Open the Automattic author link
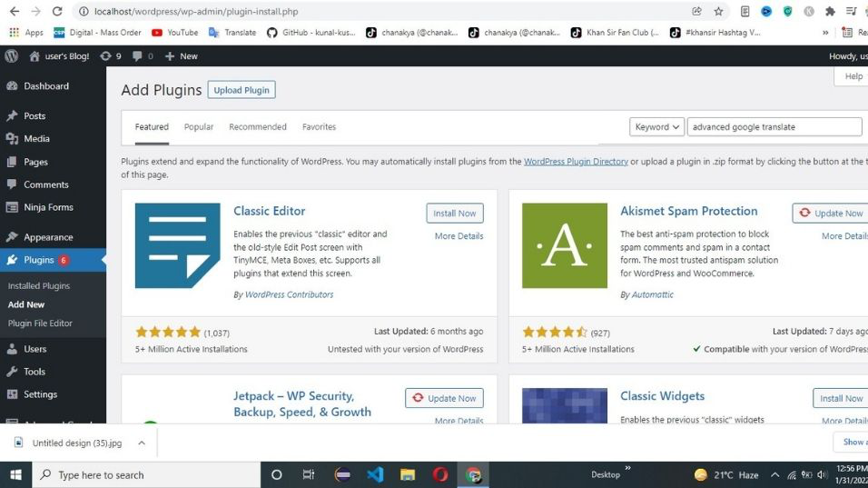Image resolution: width=868 pixels, height=488 pixels. pyautogui.click(x=653, y=294)
